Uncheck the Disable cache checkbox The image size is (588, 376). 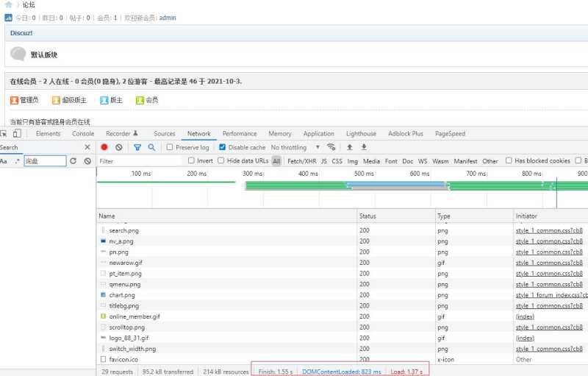coord(223,147)
